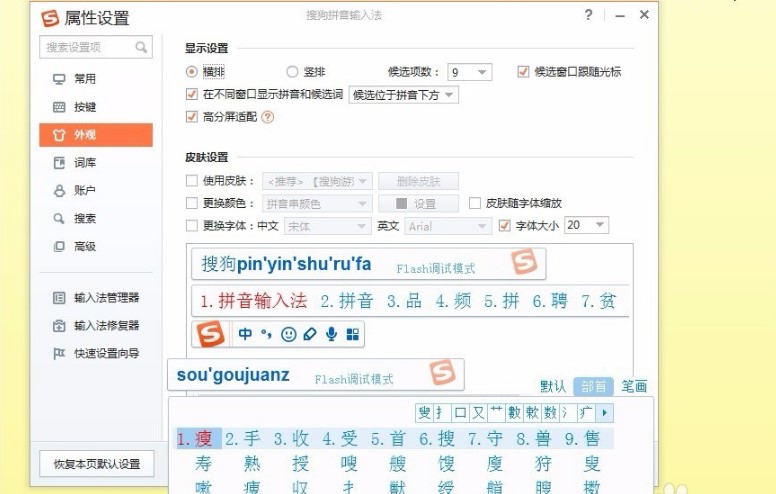Go to the 高级 advanced section

click(96, 246)
